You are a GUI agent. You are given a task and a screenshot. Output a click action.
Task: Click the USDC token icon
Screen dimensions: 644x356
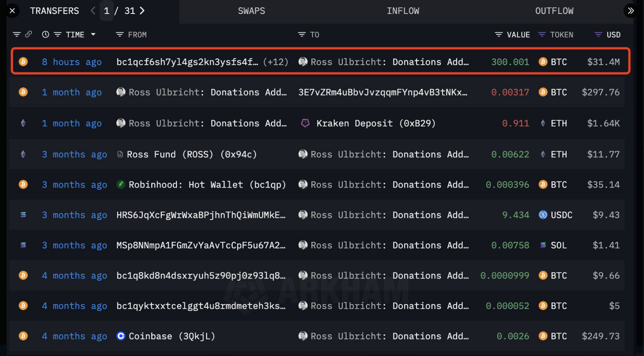tap(543, 215)
